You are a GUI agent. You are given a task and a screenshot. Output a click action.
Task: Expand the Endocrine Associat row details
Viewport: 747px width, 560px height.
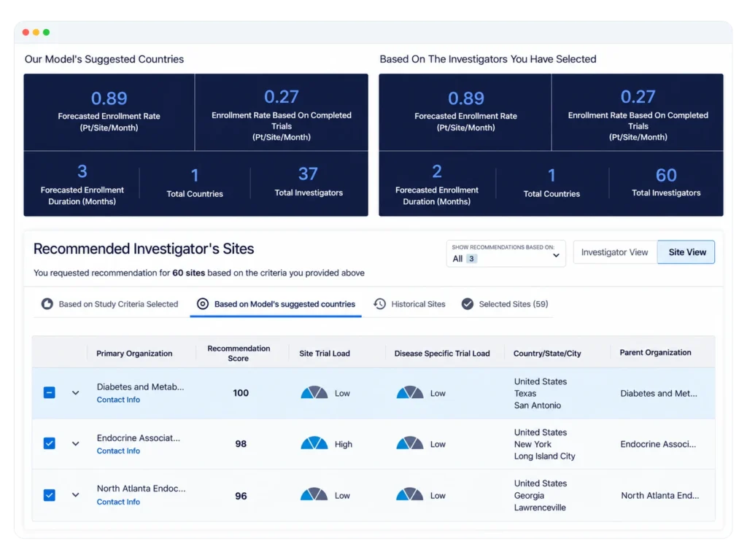[75, 444]
